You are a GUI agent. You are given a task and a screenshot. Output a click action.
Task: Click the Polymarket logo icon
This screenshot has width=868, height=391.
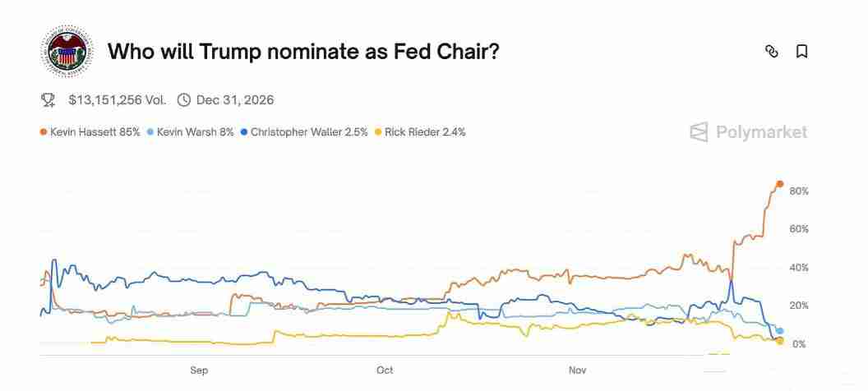(x=699, y=132)
